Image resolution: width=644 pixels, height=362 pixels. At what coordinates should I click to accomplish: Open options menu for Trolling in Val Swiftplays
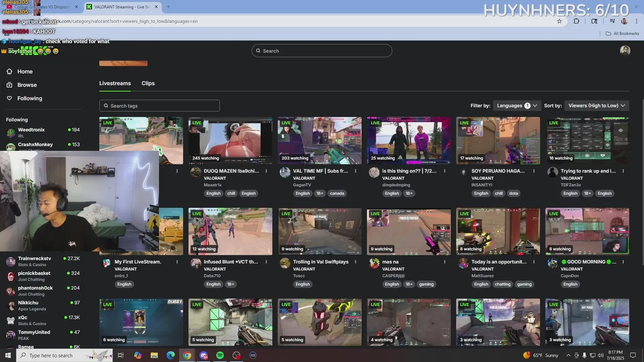(x=355, y=262)
